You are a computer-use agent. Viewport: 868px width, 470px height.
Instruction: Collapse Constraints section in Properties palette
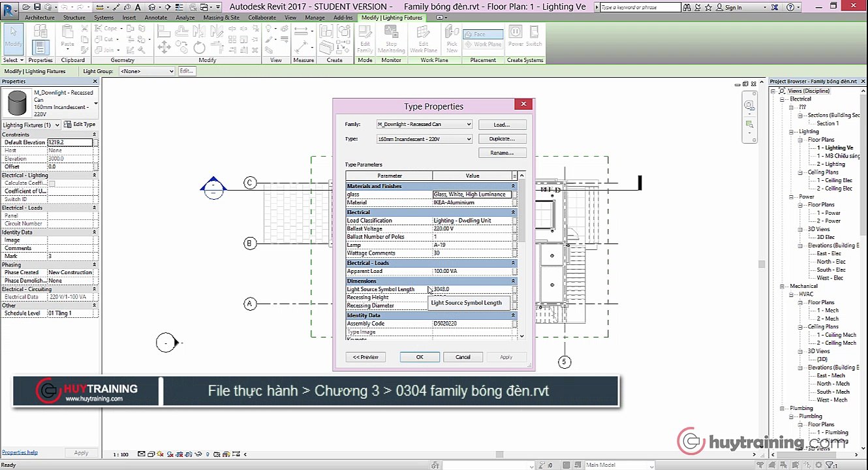pos(95,134)
